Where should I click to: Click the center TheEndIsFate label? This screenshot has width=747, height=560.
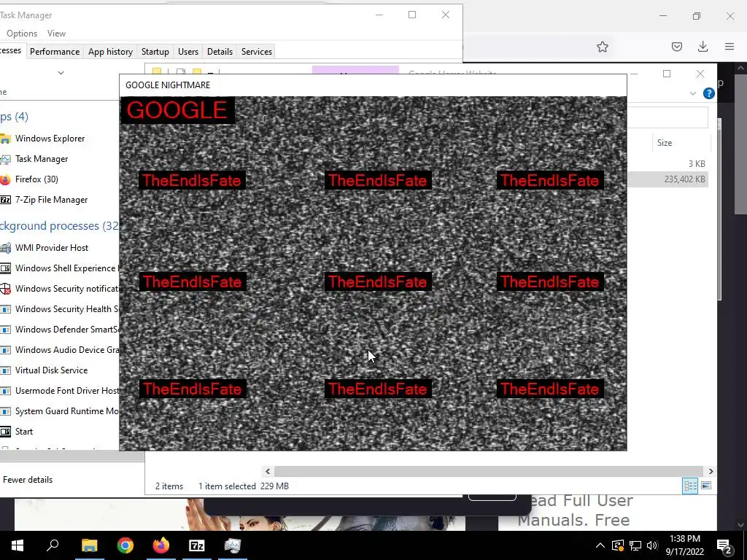378,281
